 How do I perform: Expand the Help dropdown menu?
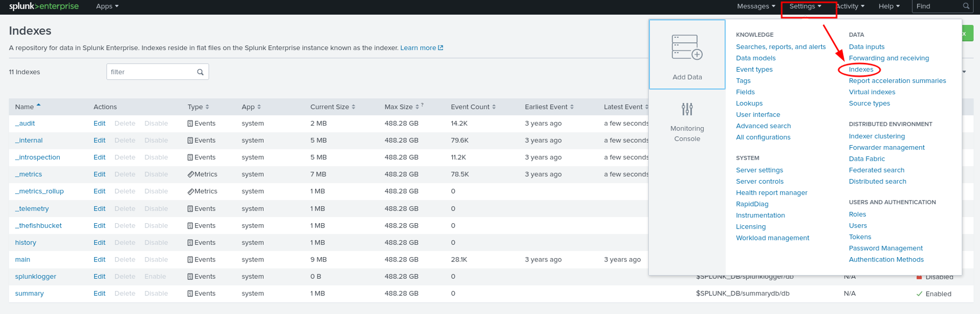coord(889,6)
